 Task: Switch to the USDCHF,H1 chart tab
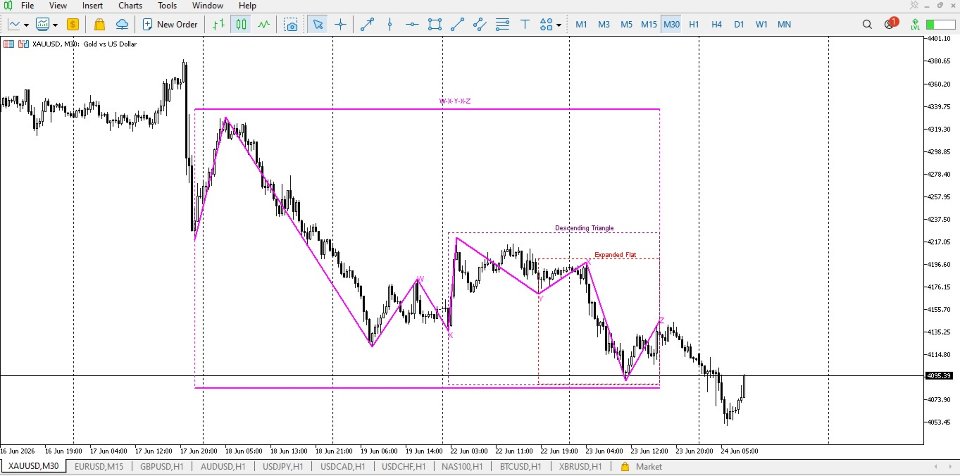pyautogui.click(x=403, y=467)
